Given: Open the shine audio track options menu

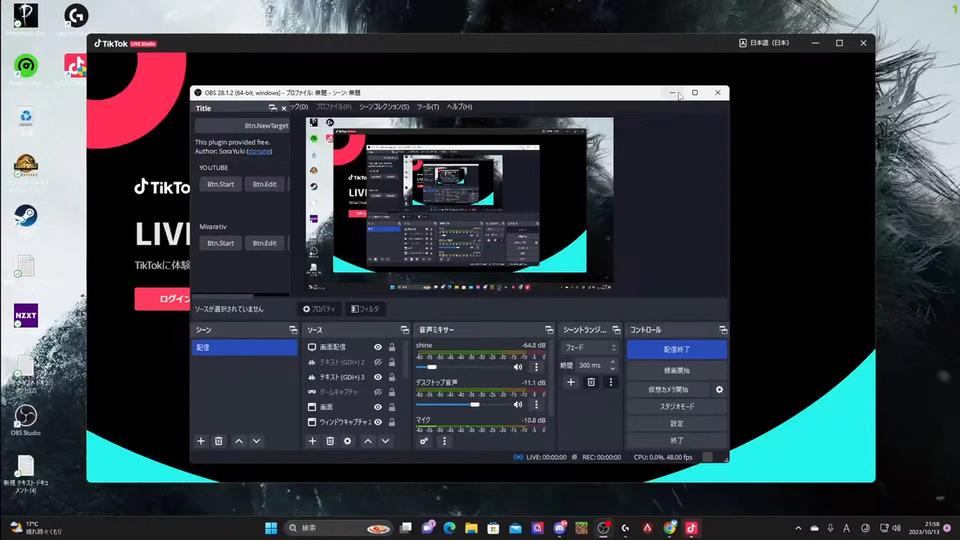Looking at the screenshot, I should [x=536, y=367].
